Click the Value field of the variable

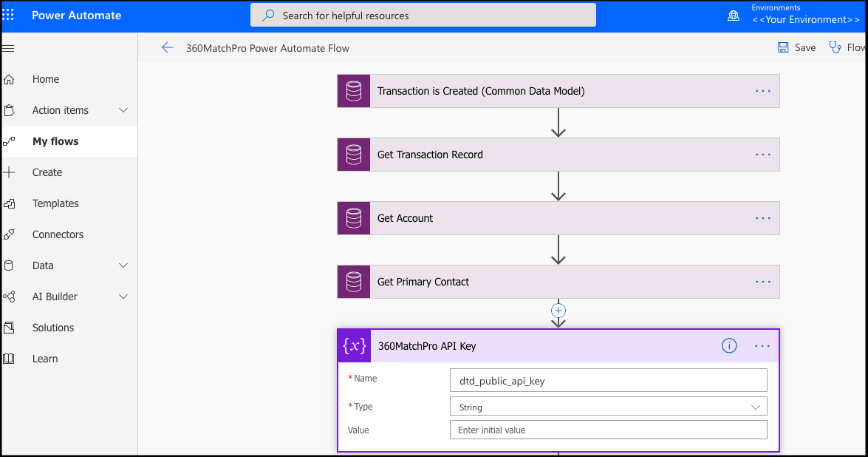[608, 430]
